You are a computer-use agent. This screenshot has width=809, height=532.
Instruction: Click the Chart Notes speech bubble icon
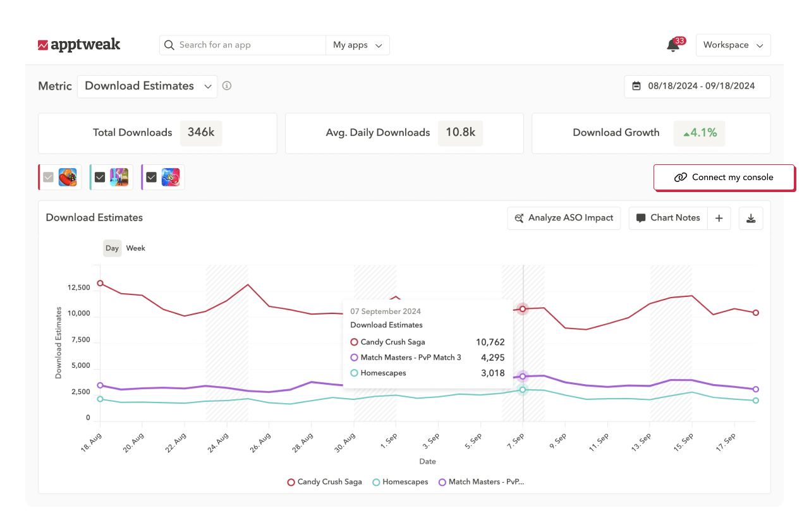[640, 218]
